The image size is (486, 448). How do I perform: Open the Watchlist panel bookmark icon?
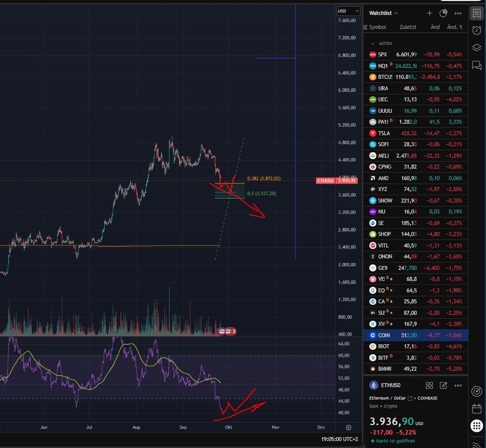477,13
